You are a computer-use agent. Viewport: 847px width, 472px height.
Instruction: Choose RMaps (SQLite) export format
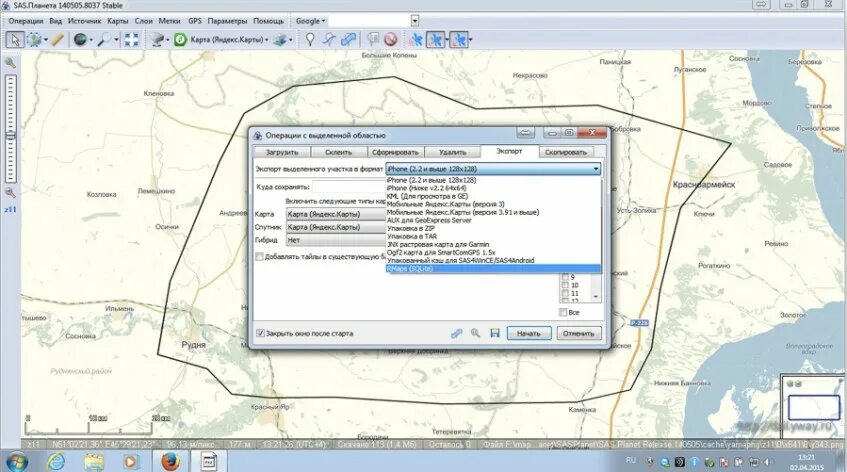pyautogui.click(x=493, y=268)
